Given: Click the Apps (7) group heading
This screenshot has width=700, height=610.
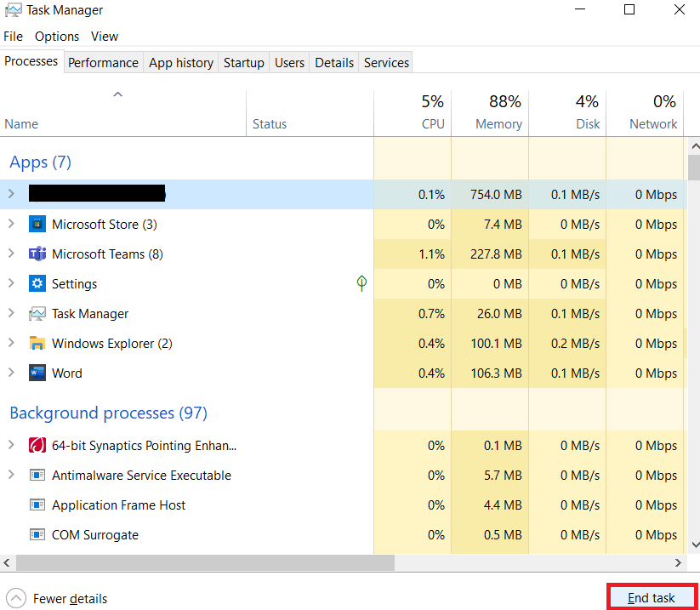Looking at the screenshot, I should (x=41, y=162).
